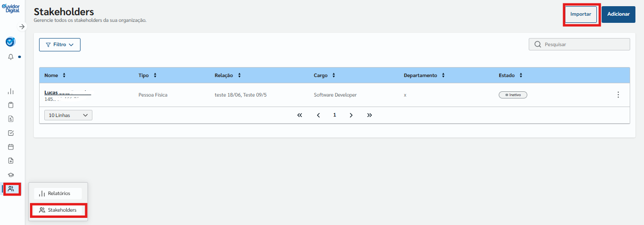Open Stakeholders from the flyout menu
Viewport: 644px width, 225px height.
coord(58,210)
